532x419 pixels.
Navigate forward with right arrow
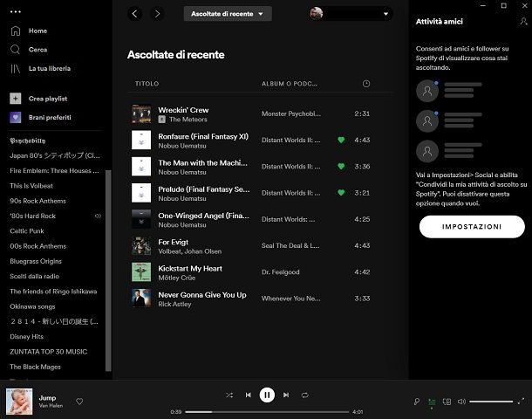pyautogui.click(x=157, y=14)
